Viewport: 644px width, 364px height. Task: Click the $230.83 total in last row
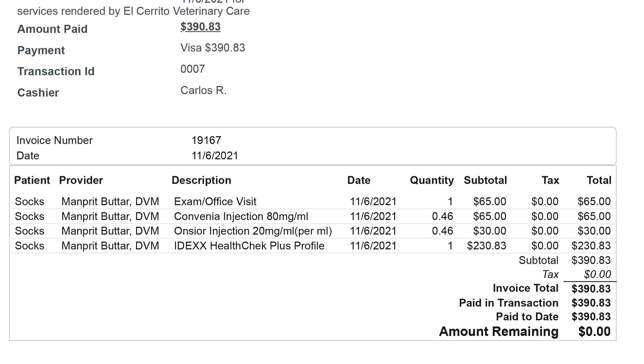pyautogui.click(x=591, y=246)
